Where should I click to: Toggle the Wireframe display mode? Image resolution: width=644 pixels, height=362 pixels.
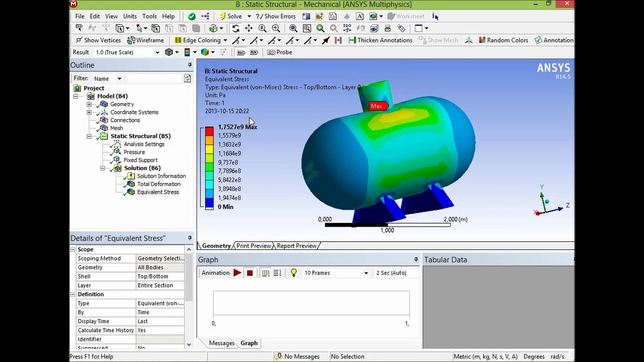point(146,40)
